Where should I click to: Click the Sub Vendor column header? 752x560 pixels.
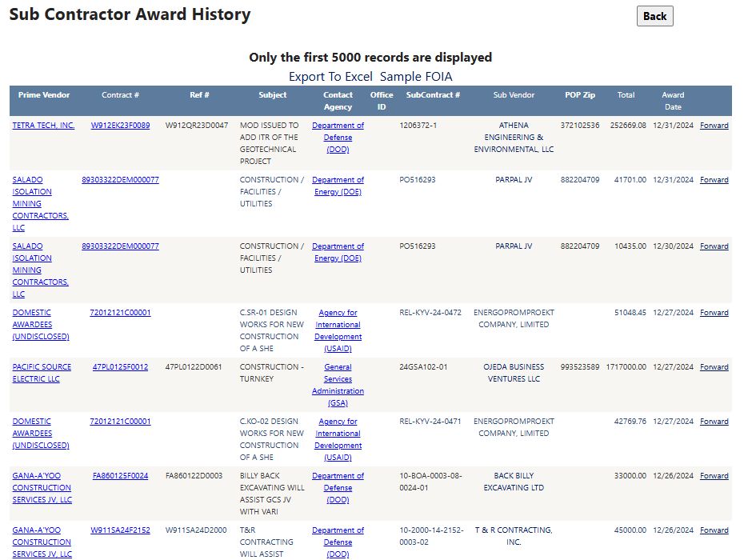[514, 95]
